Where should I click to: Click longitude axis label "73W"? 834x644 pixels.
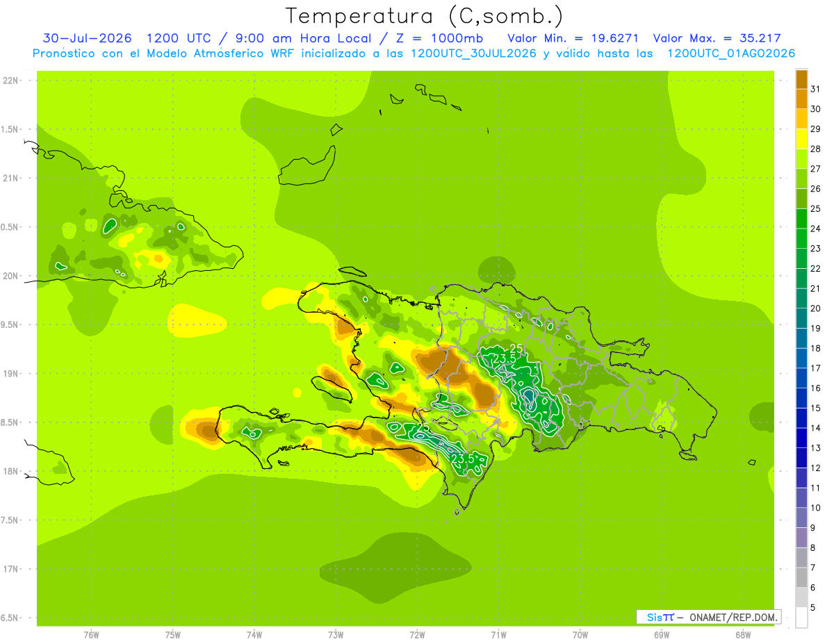click(336, 635)
